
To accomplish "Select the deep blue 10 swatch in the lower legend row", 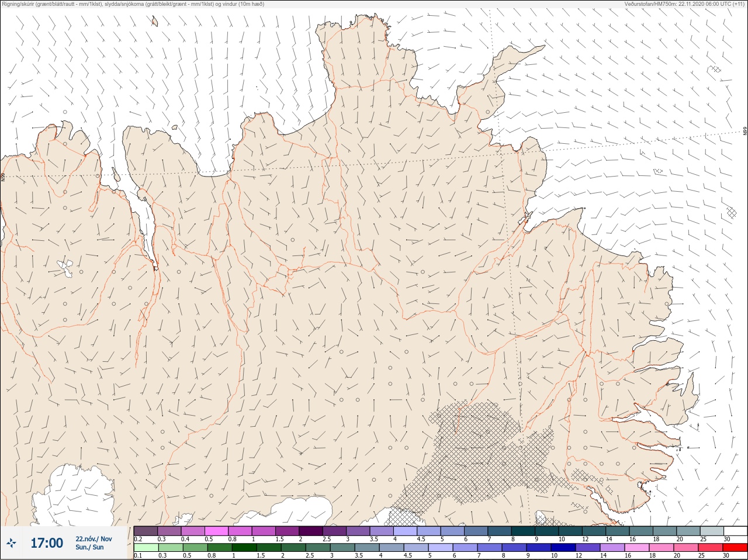I will coord(563,548).
